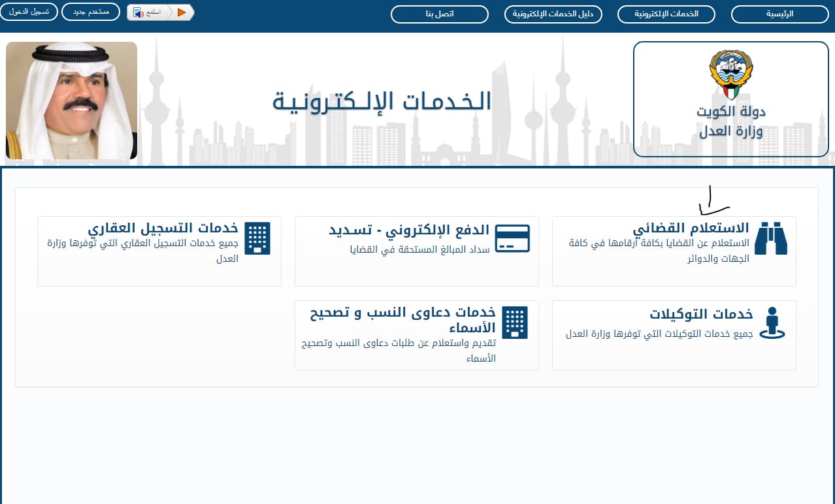Viewport: 835px width, 504px height.
Task: Click building icon beside خدمات التسجيل العقاري
Action: click(x=257, y=238)
